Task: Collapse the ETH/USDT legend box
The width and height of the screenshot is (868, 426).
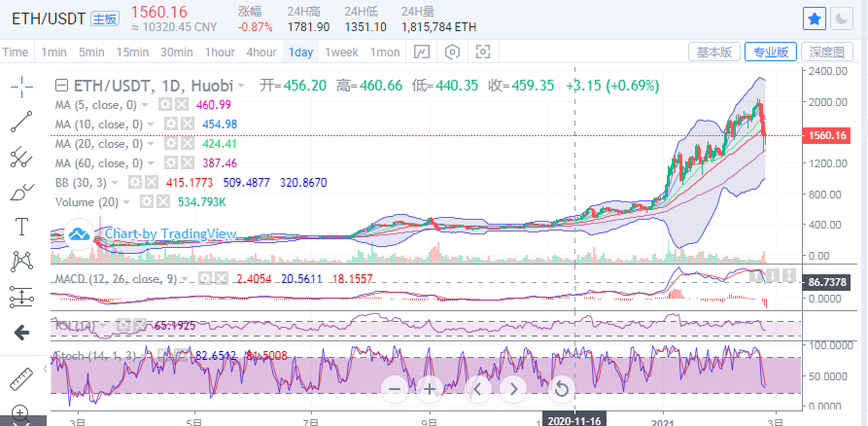Action: coord(62,86)
